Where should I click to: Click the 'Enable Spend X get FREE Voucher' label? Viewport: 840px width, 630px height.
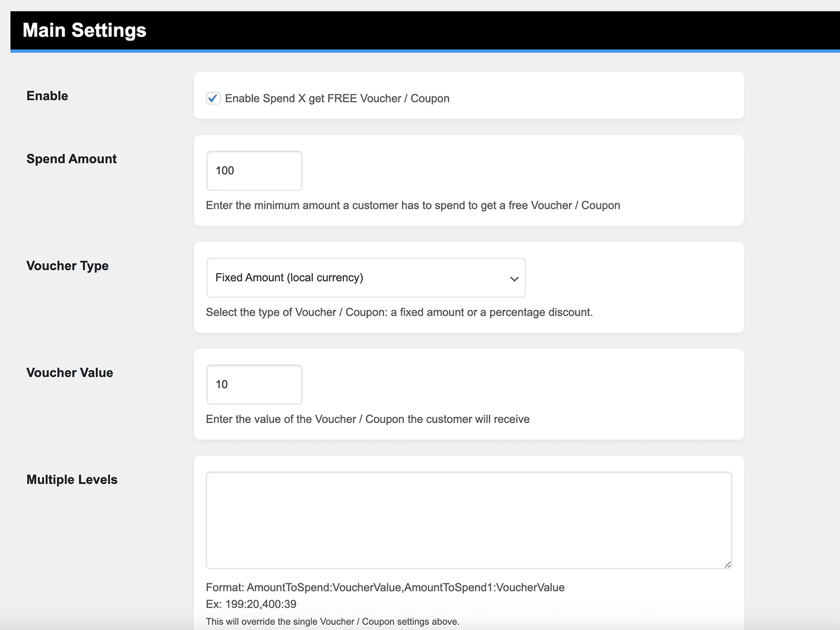coord(337,99)
